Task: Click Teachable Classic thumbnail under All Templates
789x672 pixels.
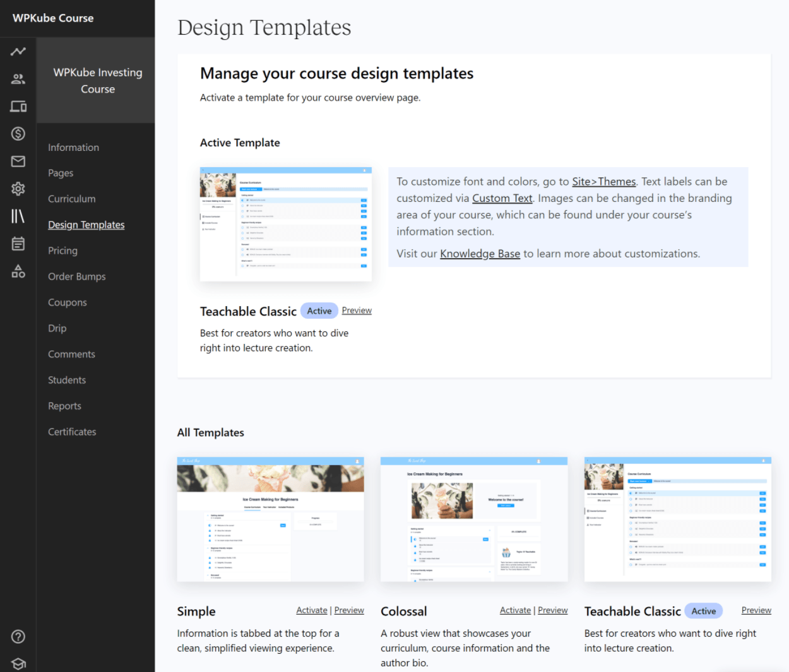Action: (x=678, y=519)
